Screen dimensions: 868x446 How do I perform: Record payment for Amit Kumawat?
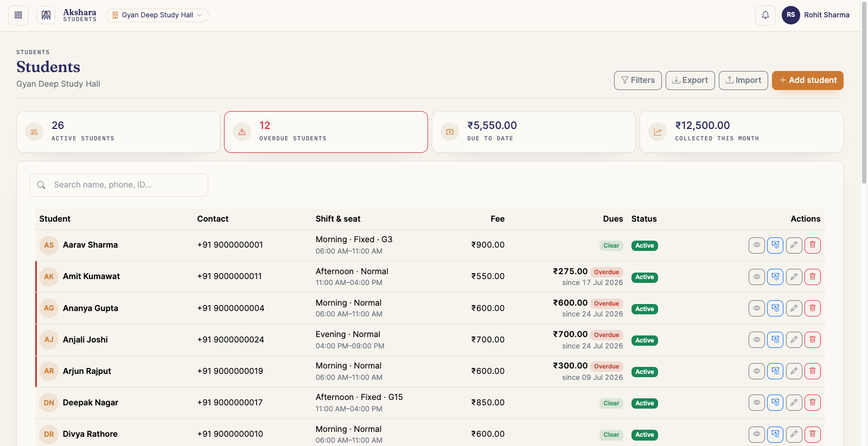(x=775, y=277)
